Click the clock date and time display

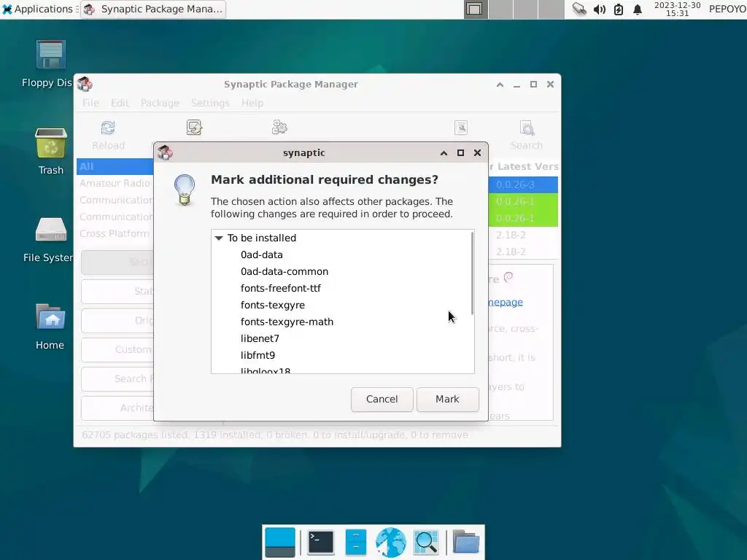tap(678, 9)
